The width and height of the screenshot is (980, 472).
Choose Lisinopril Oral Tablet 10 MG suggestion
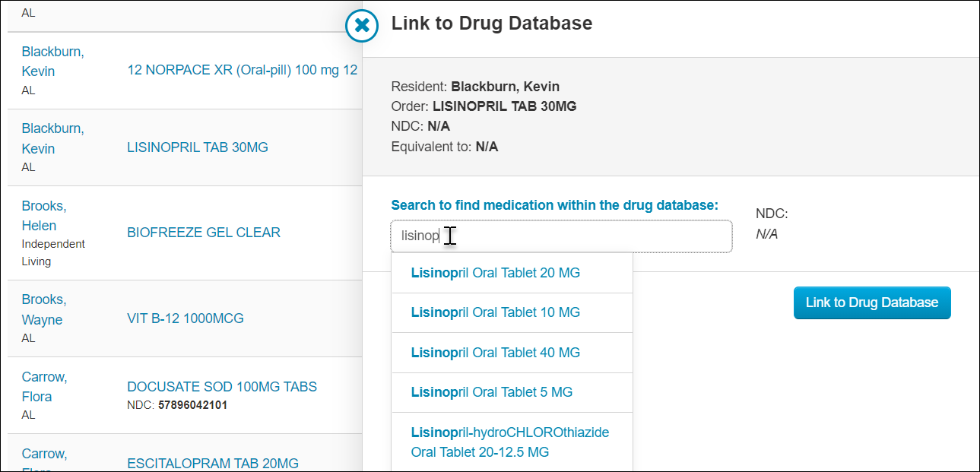(512, 312)
